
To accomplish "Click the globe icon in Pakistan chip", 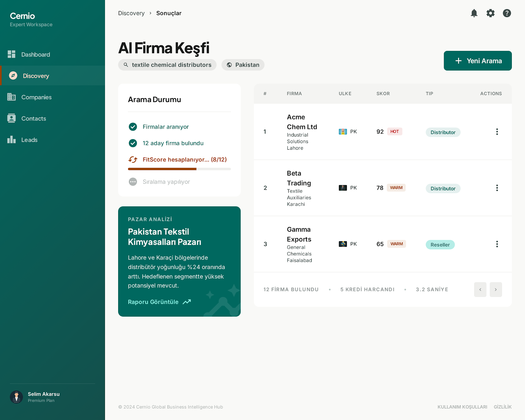I will pos(229,65).
